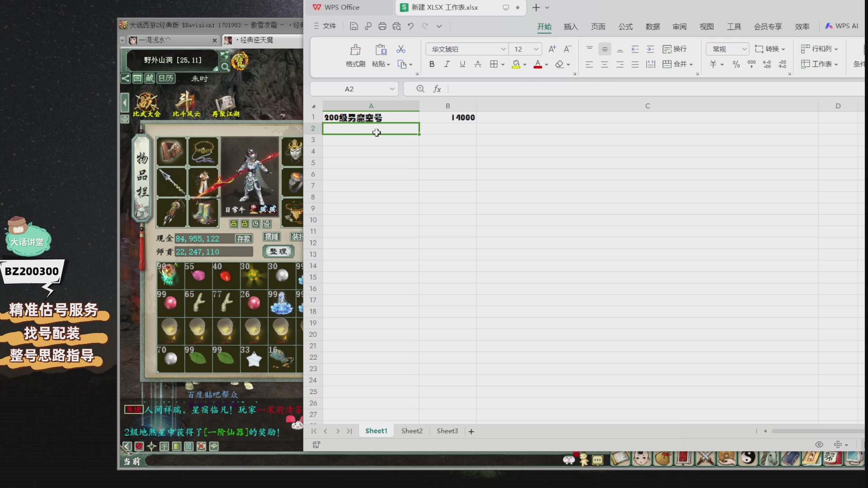
Task: Click the Print Preview icon
Action: click(x=396, y=26)
